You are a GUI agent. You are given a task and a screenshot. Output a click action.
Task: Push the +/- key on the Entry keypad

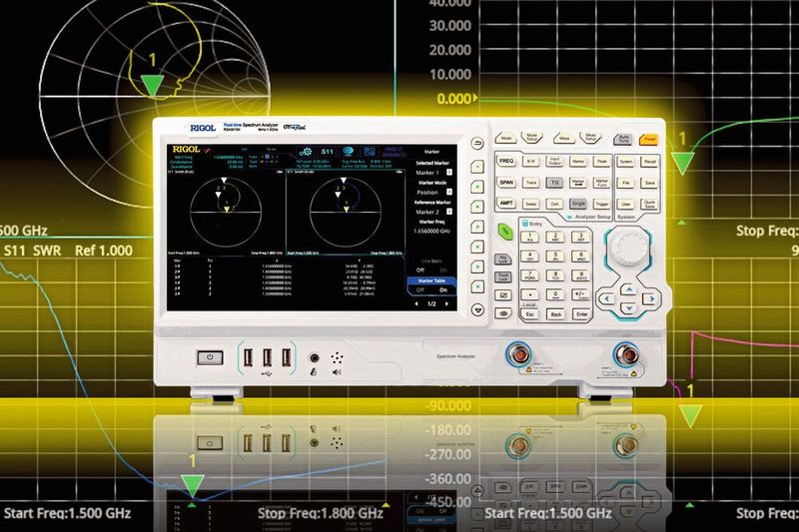[581, 294]
